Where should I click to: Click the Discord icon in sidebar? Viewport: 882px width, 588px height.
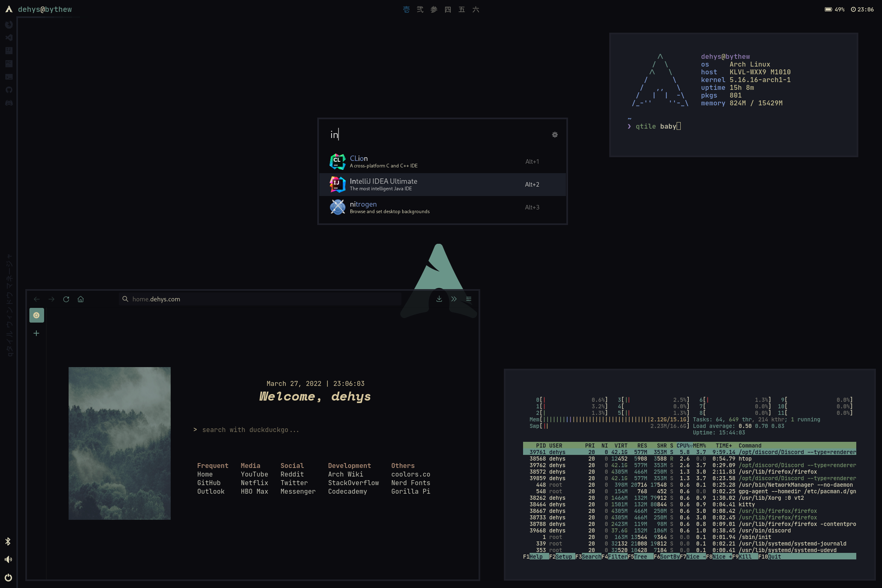coord(9,103)
